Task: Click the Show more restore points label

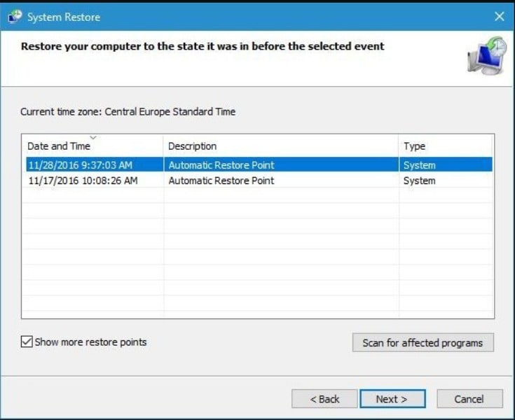Action: click(90, 342)
